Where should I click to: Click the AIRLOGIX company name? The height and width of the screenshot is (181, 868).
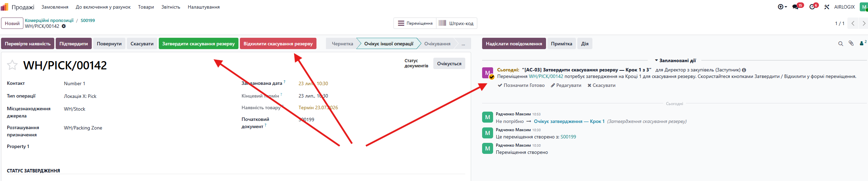point(844,7)
